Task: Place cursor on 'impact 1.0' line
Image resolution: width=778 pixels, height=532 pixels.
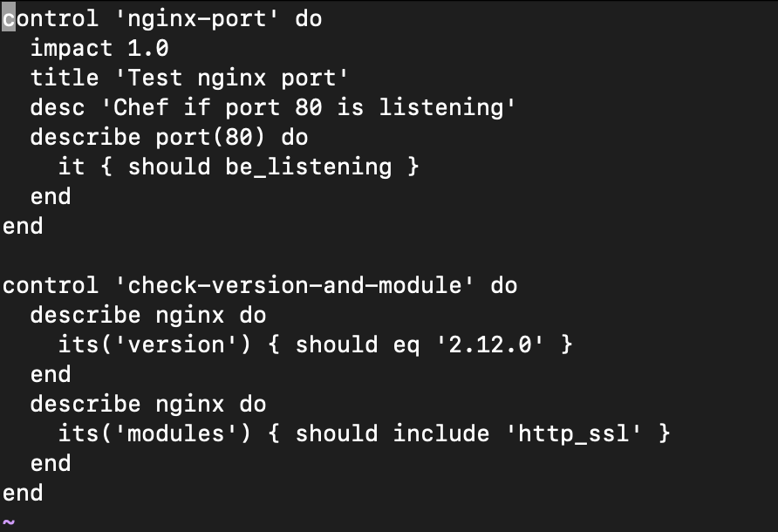Action: tap(99, 48)
